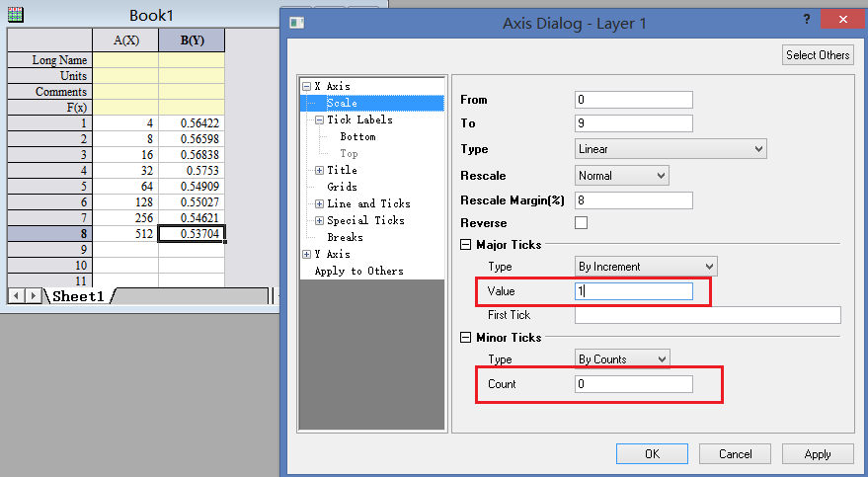Viewport: 868px width, 477px height.
Task: Select the cell containing 0.56422
Action: pyautogui.click(x=193, y=122)
